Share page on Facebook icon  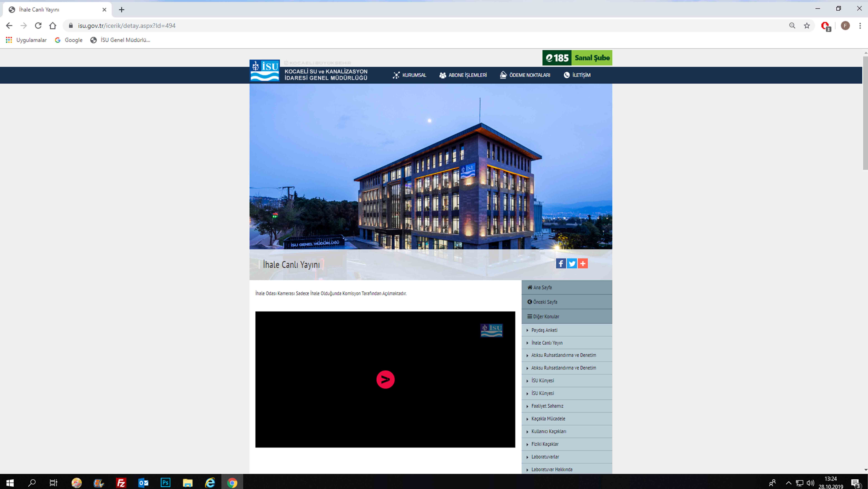pos(561,263)
